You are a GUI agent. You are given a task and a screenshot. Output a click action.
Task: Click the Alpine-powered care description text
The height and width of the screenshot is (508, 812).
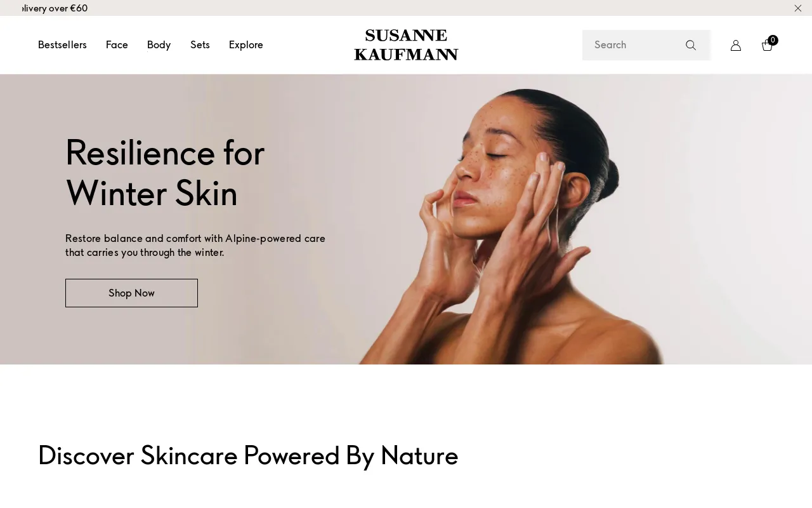coord(195,245)
